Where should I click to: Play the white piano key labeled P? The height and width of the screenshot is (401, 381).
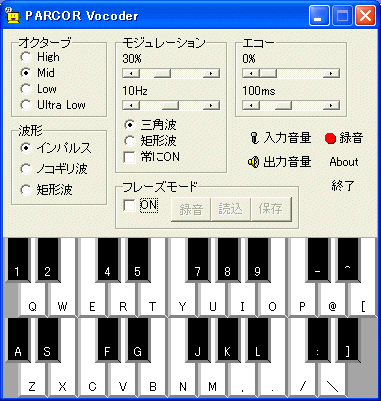[x=302, y=300]
